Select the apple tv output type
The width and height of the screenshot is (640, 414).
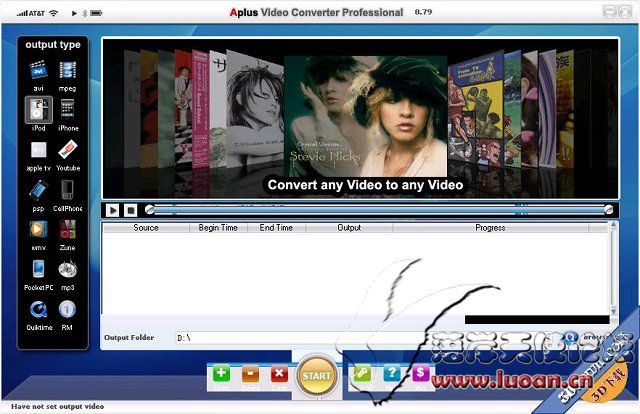click(x=38, y=150)
